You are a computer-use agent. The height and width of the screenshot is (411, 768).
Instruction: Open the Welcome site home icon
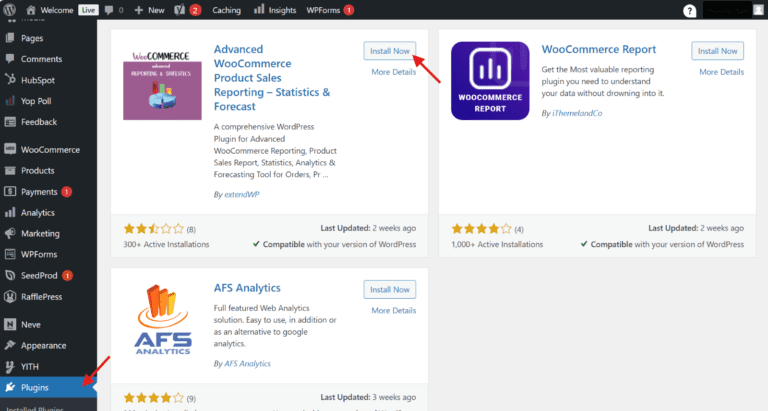tap(30, 10)
